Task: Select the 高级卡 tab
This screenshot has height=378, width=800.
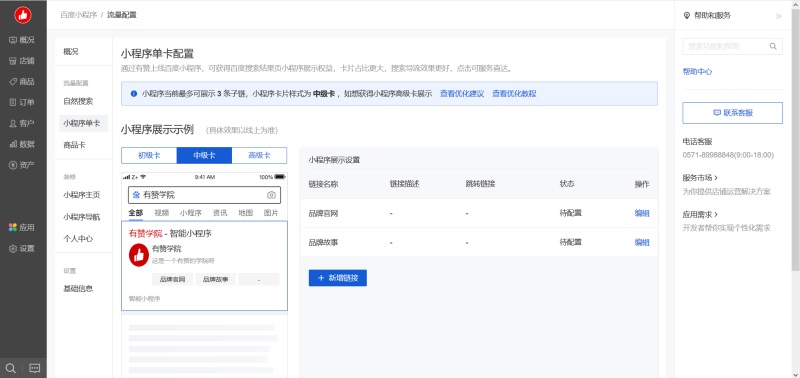Action: pos(259,156)
